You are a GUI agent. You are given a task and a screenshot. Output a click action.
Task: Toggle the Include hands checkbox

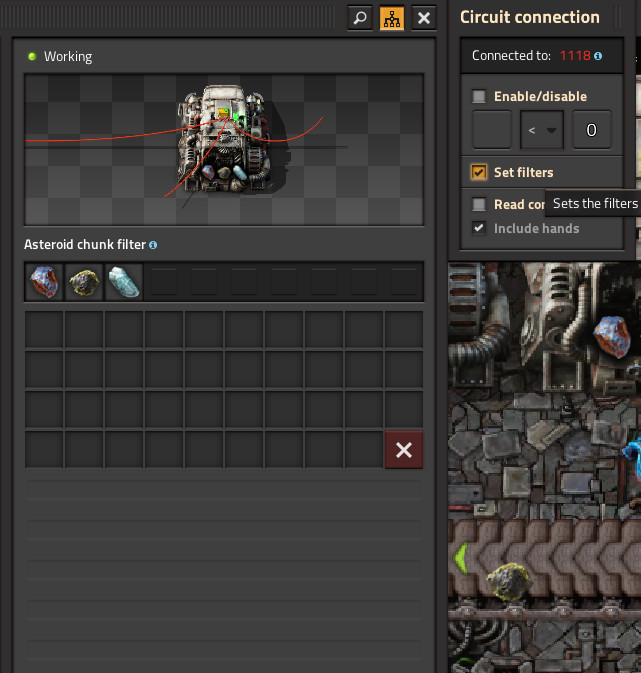click(479, 229)
